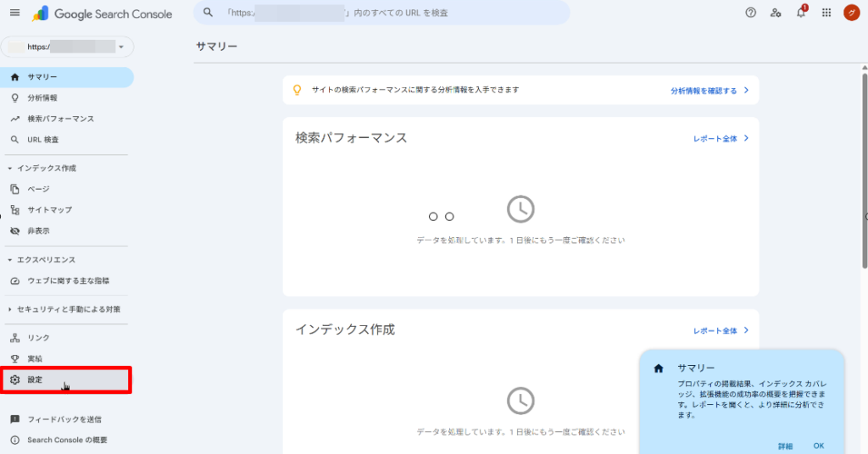This screenshot has height=454, width=868.
Task: Click chevron beside インデックス作成 レポート全体
Action: coord(746,330)
